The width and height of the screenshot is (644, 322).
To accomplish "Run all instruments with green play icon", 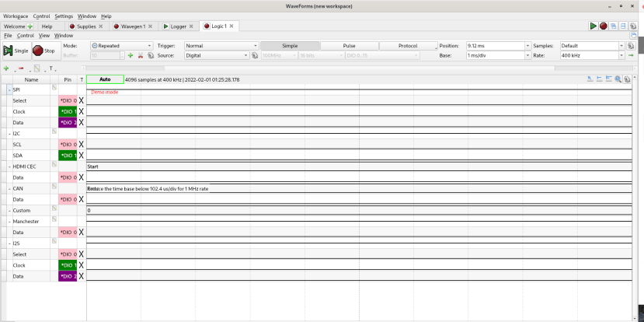I will tap(593, 26).
